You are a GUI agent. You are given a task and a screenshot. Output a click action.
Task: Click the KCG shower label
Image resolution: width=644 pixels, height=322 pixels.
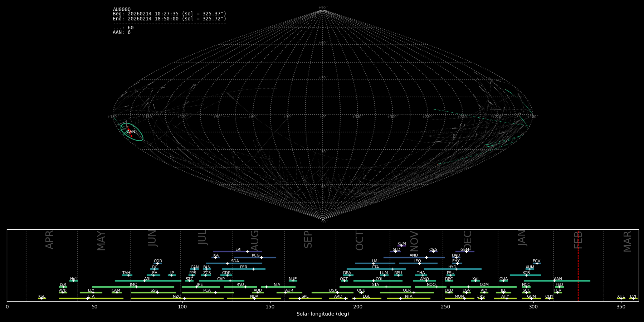[x=256, y=255]
